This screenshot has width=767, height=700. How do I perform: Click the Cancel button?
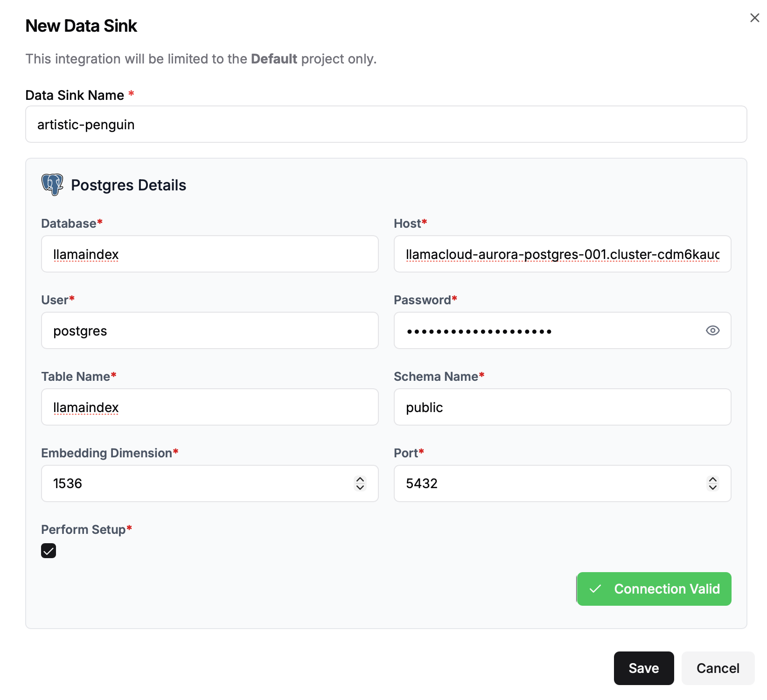point(718,668)
